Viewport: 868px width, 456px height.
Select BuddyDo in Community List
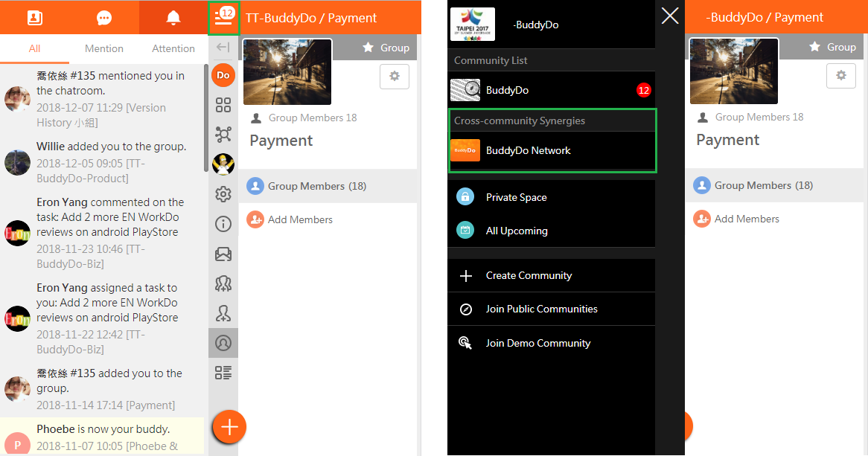pyautogui.click(x=552, y=90)
